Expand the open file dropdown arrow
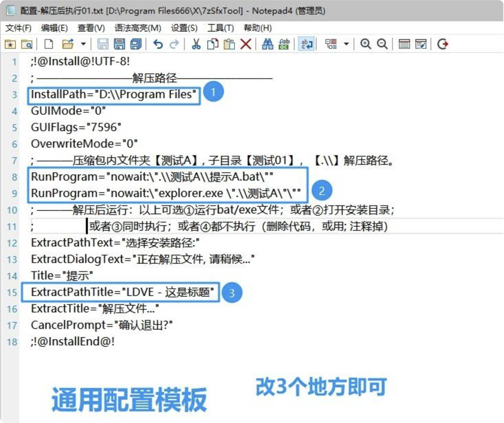This screenshot has height=423, width=504. [83, 44]
